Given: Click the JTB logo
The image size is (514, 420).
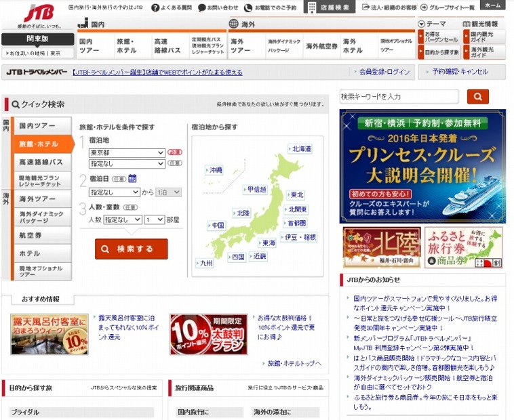Looking at the screenshot, I should point(39,14).
